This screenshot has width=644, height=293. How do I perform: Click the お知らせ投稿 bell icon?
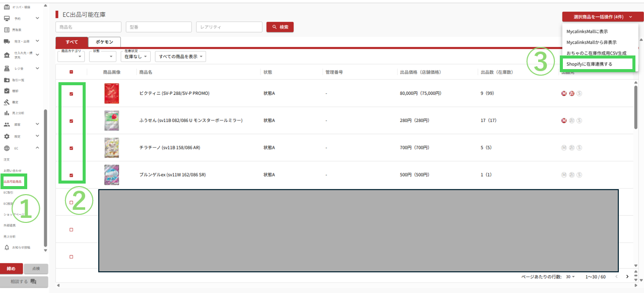click(x=7, y=248)
